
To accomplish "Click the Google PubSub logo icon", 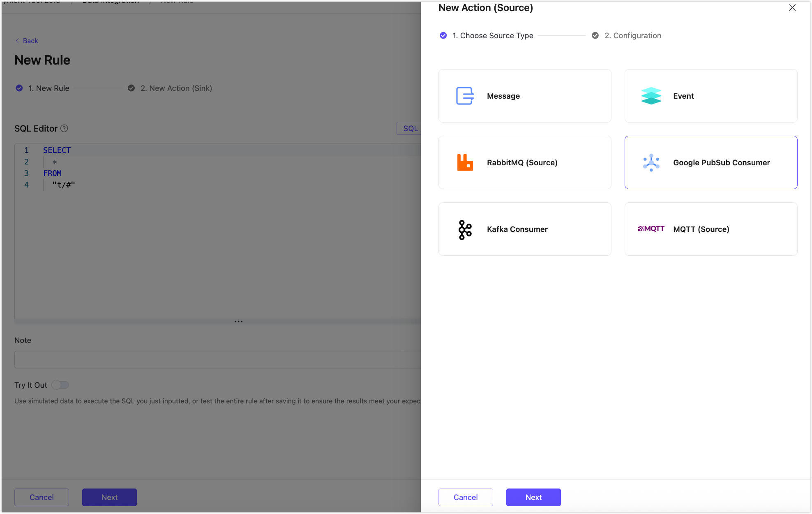I will coord(651,162).
